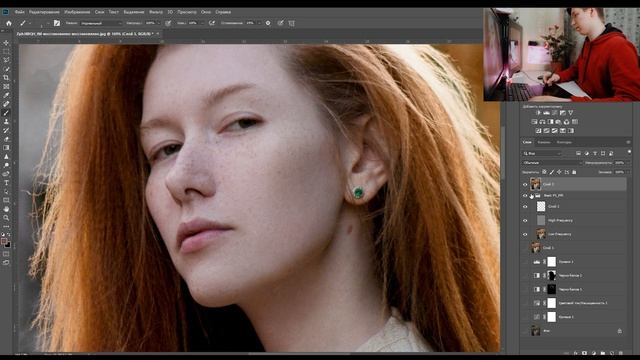Open the Окно menu

[x=206, y=12]
